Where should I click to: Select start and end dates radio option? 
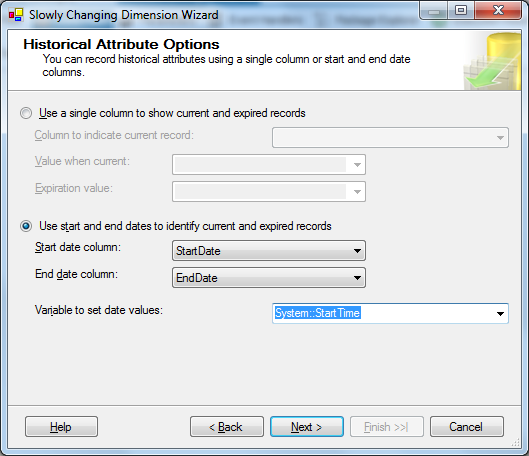click(x=26, y=226)
